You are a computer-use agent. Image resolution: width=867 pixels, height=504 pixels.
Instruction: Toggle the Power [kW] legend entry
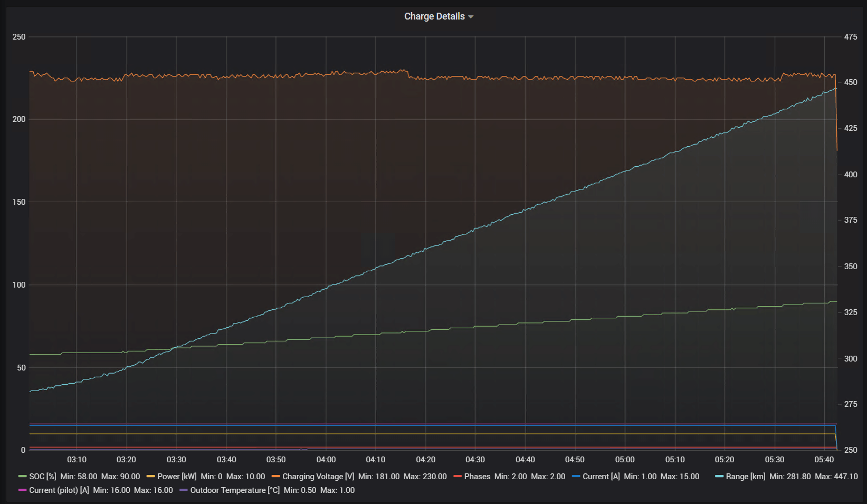(177, 477)
